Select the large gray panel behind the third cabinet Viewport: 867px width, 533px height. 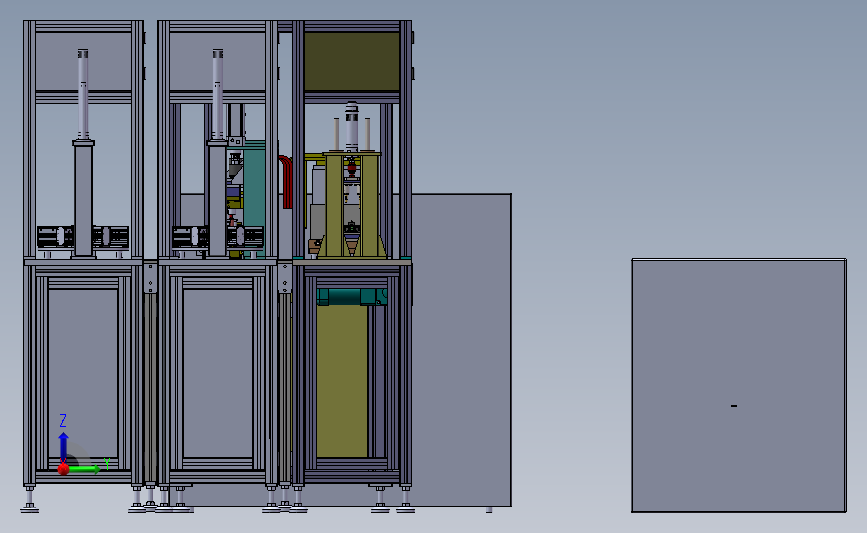click(462, 349)
